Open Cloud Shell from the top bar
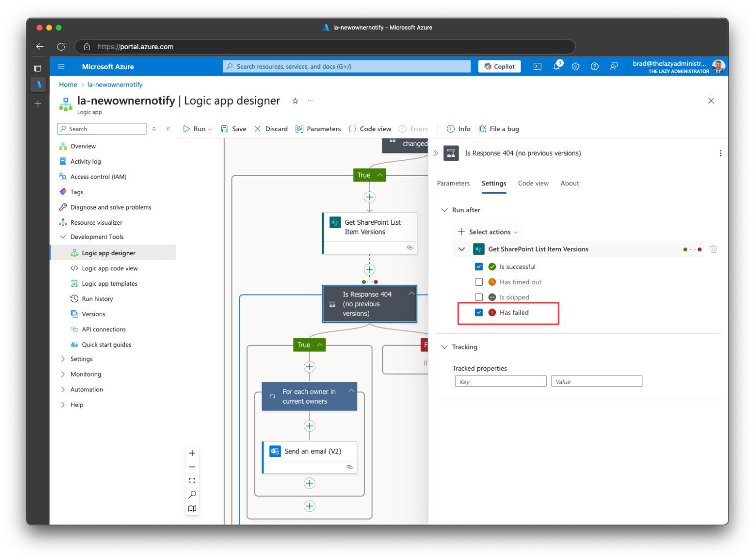This screenshot has height=560, width=755. click(x=537, y=66)
